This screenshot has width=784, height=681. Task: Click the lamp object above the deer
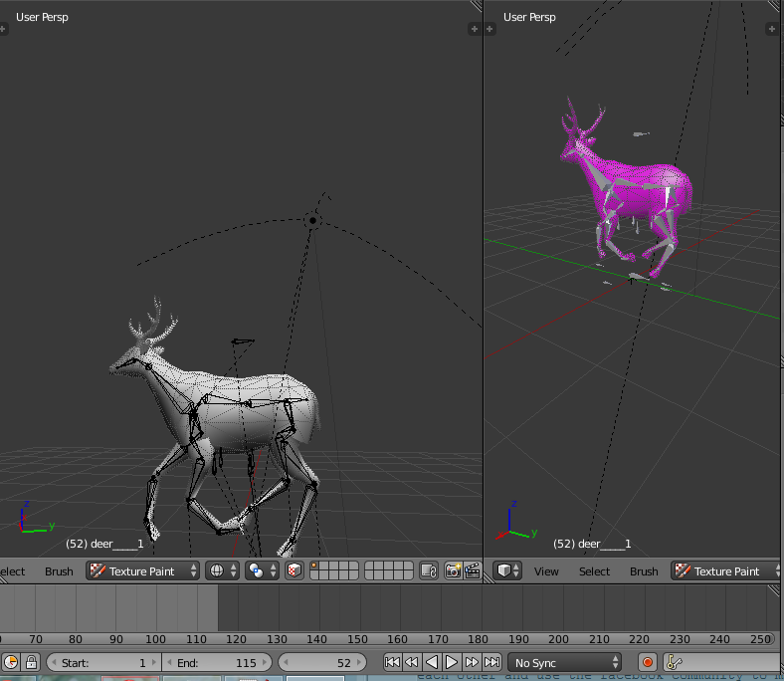tap(313, 220)
